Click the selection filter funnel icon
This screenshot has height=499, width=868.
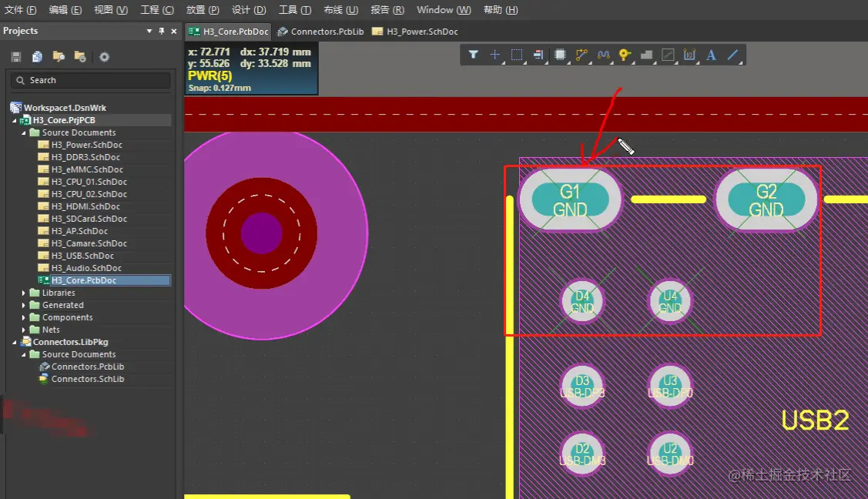(474, 55)
